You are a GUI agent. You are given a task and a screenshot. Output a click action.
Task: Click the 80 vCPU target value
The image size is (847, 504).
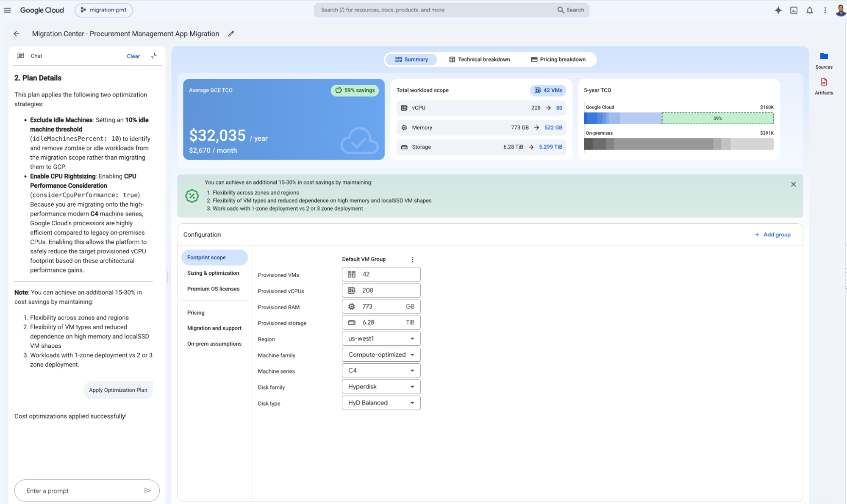559,108
